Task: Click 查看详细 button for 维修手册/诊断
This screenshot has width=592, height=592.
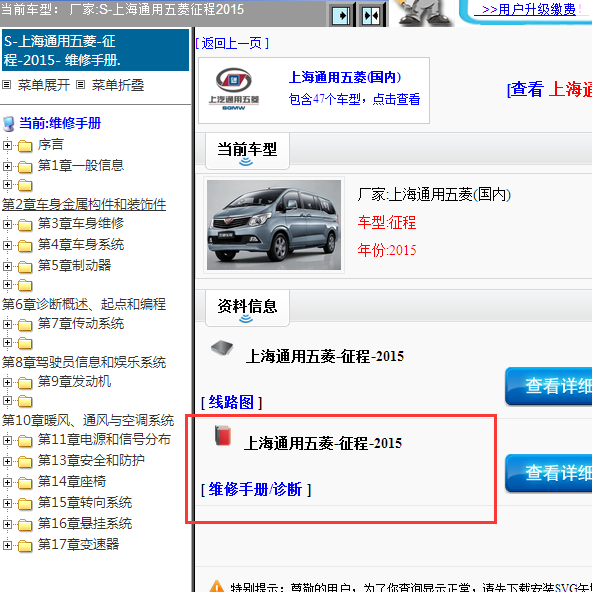Action: pyautogui.click(x=549, y=473)
